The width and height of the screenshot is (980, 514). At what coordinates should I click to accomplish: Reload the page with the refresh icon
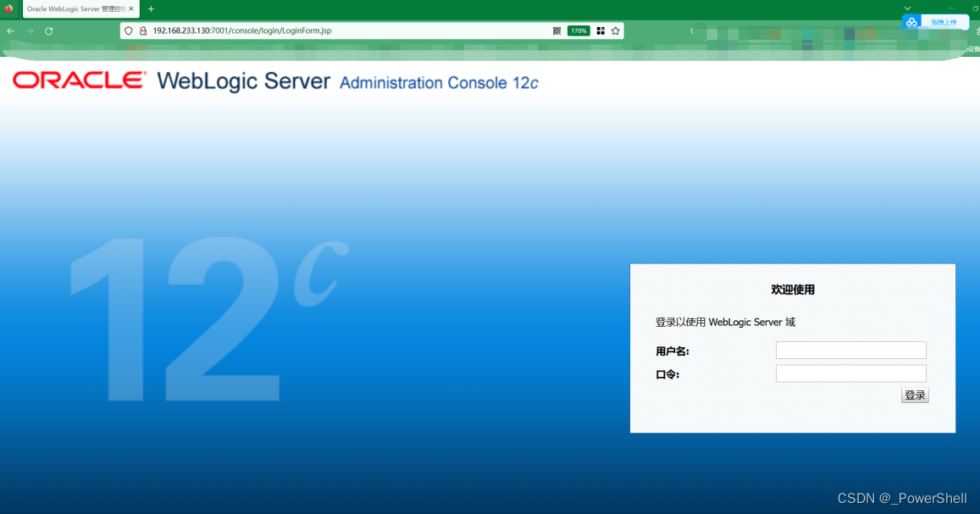[49, 30]
